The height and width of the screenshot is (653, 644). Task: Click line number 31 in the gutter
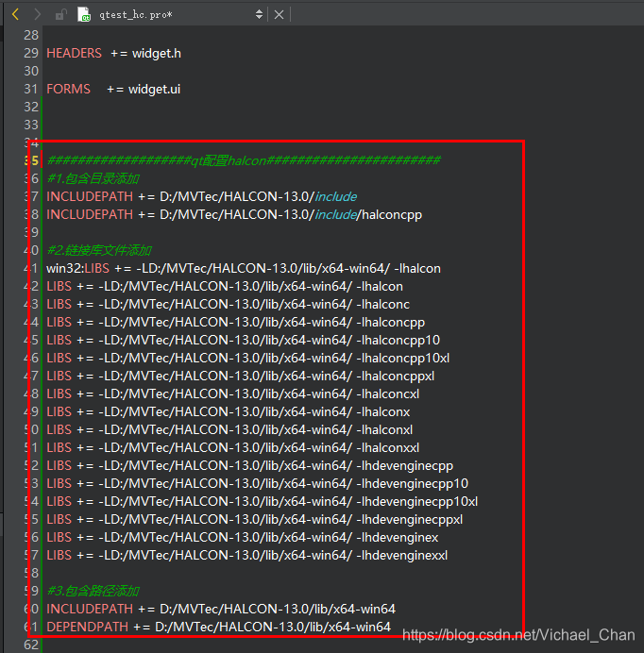coord(31,89)
